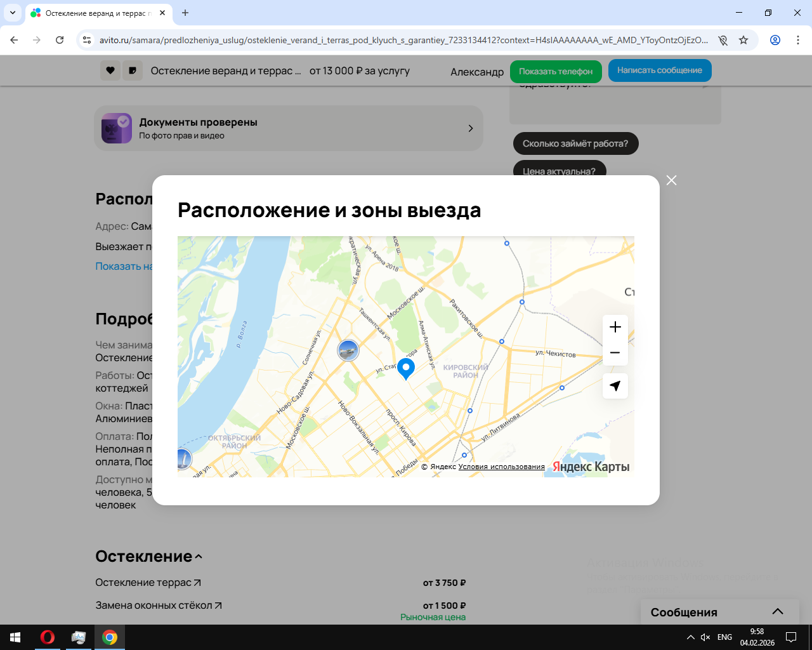Expand the Сообщения chat panel

click(x=778, y=612)
